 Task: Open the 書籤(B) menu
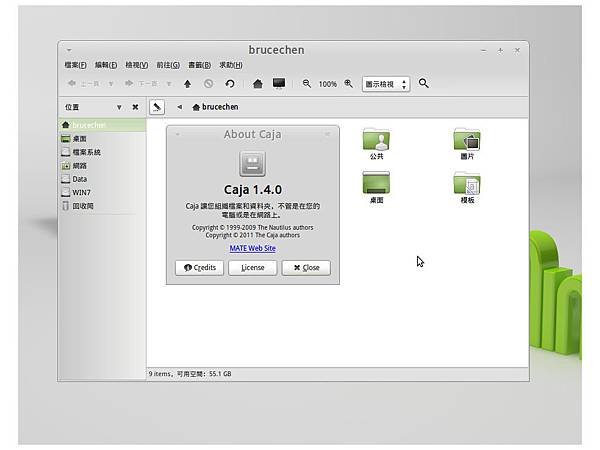[199, 65]
